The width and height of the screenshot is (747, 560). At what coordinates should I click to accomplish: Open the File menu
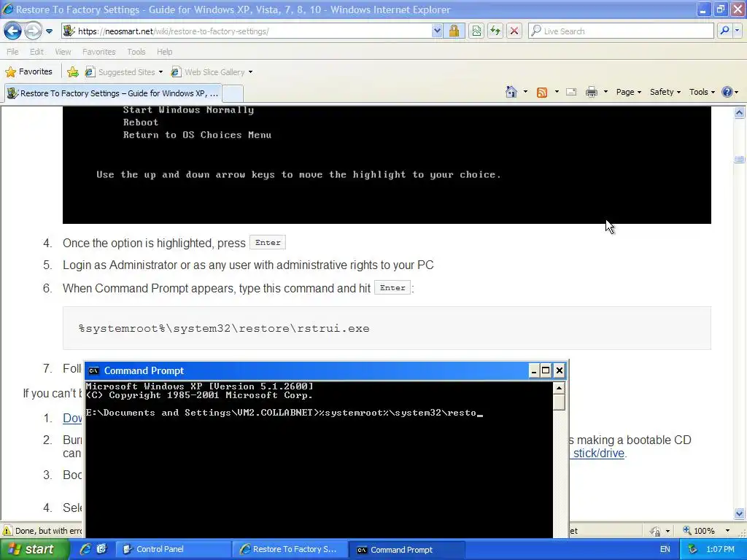[x=12, y=52]
